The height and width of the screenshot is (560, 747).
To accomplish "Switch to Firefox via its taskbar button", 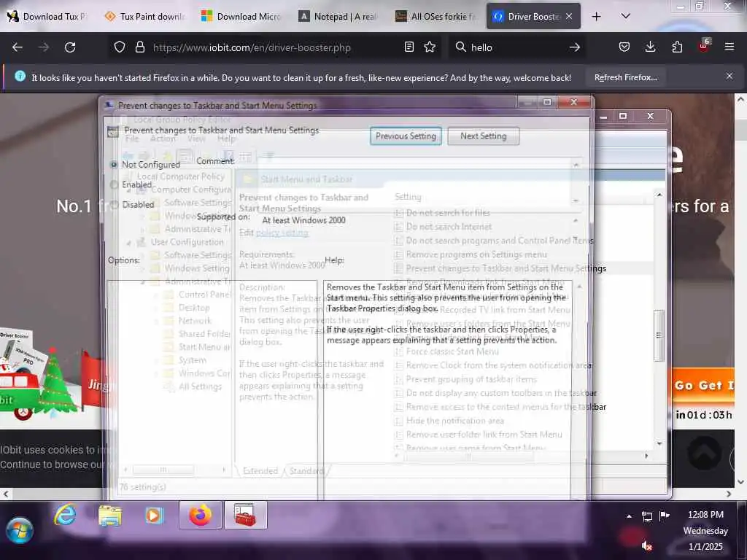I will tap(200, 515).
